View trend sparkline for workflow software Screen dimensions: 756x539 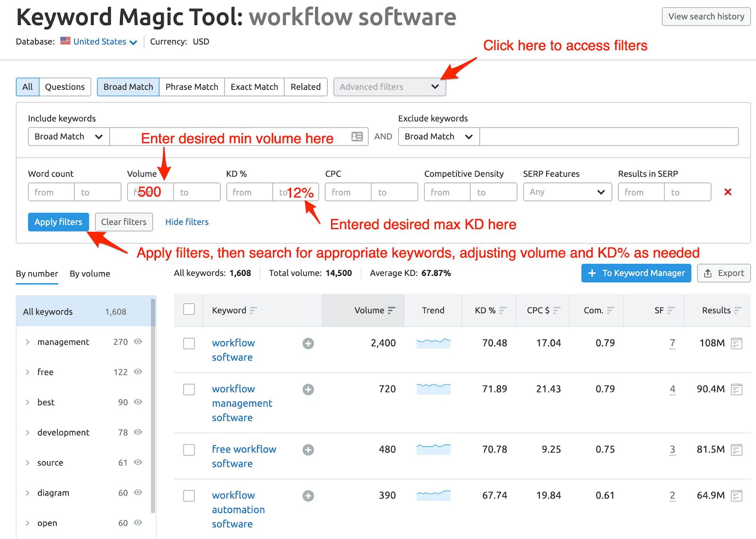433,342
